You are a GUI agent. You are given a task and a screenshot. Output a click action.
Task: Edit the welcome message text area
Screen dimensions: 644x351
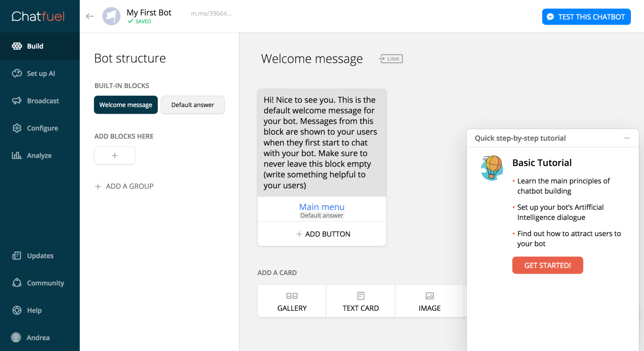[x=322, y=143]
